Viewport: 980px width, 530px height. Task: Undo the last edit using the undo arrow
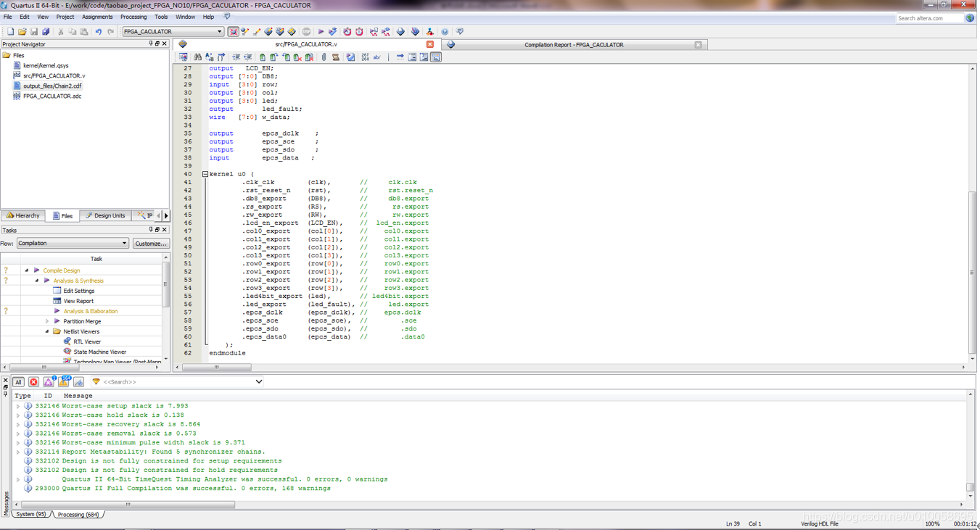coord(99,31)
